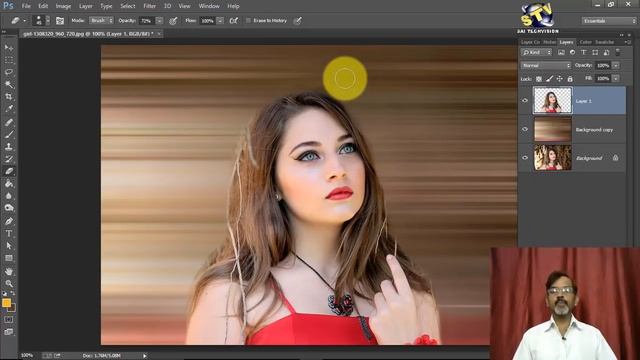640x360 pixels.
Task: Select the Clone Stamp tool
Action: [x=9, y=147]
